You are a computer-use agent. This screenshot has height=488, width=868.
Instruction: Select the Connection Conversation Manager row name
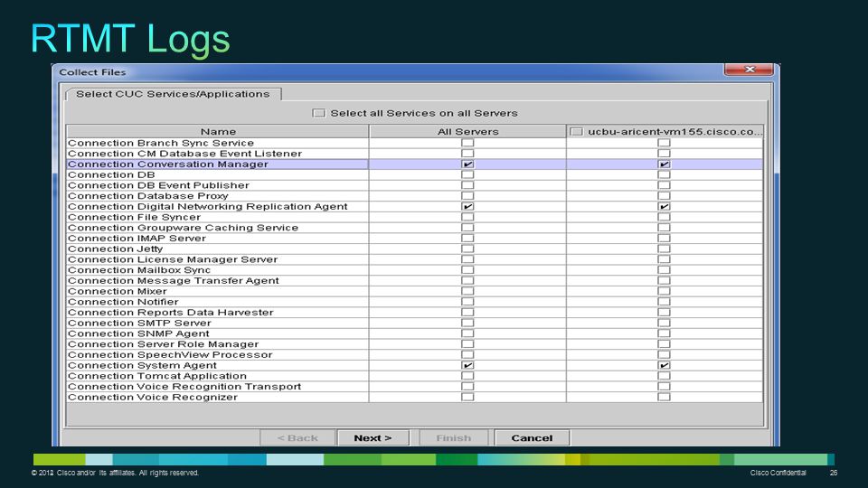click(168, 164)
